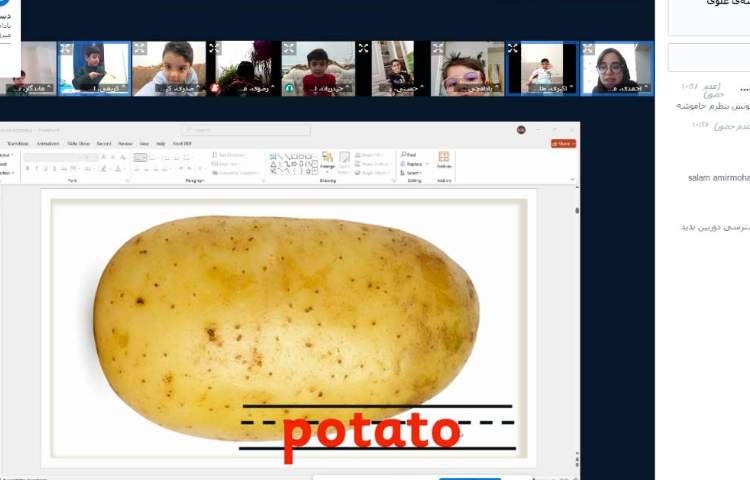The height and width of the screenshot is (480, 750).
Task: Open Quick Styles gallery
Action: (344, 163)
